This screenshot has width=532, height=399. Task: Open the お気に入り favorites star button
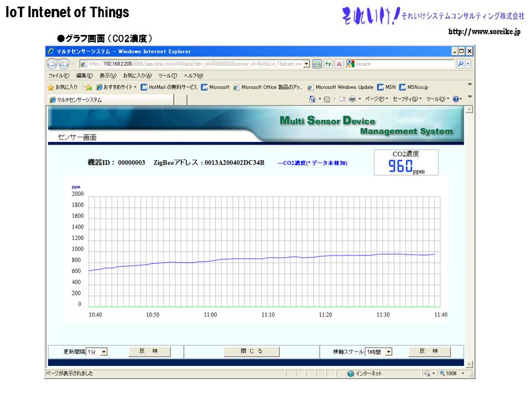point(63,87)
